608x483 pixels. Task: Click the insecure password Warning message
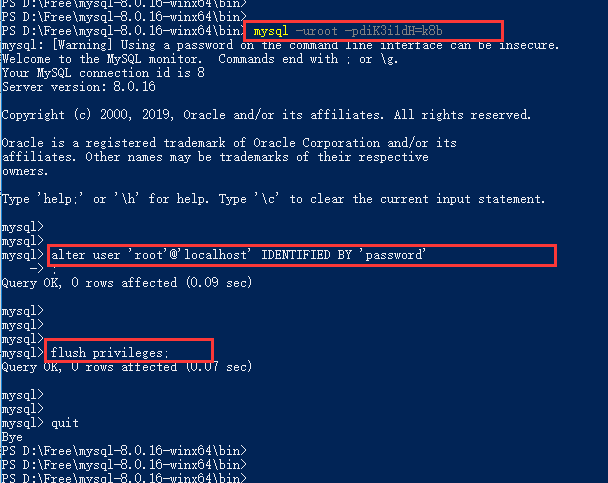click(280, 45)
